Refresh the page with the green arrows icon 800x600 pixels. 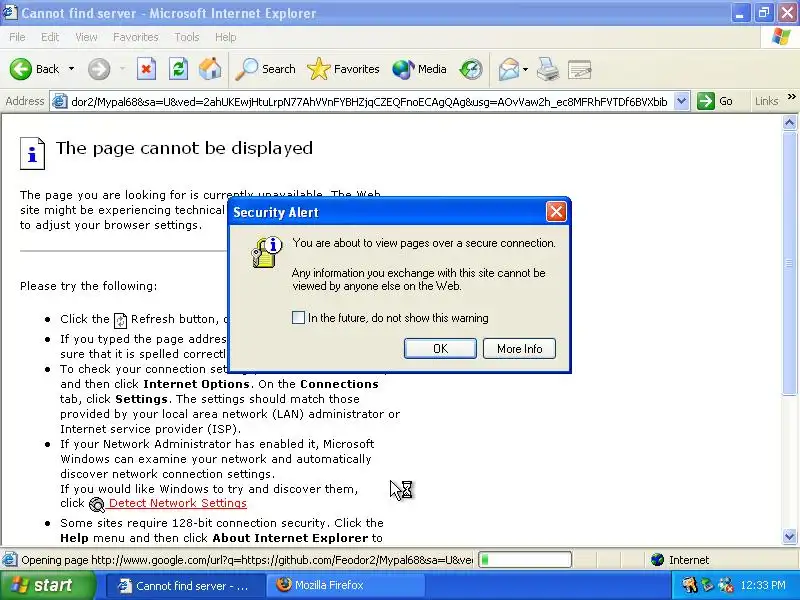point(179,69)
